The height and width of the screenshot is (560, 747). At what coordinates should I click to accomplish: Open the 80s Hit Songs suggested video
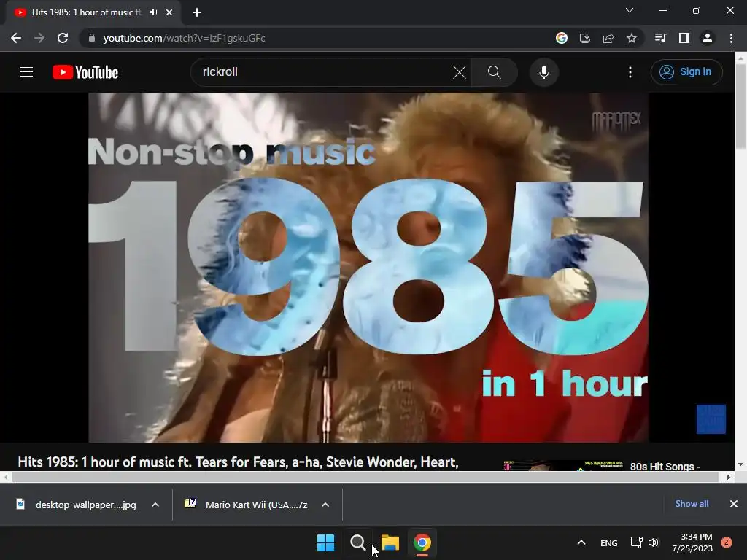(665, 467)
